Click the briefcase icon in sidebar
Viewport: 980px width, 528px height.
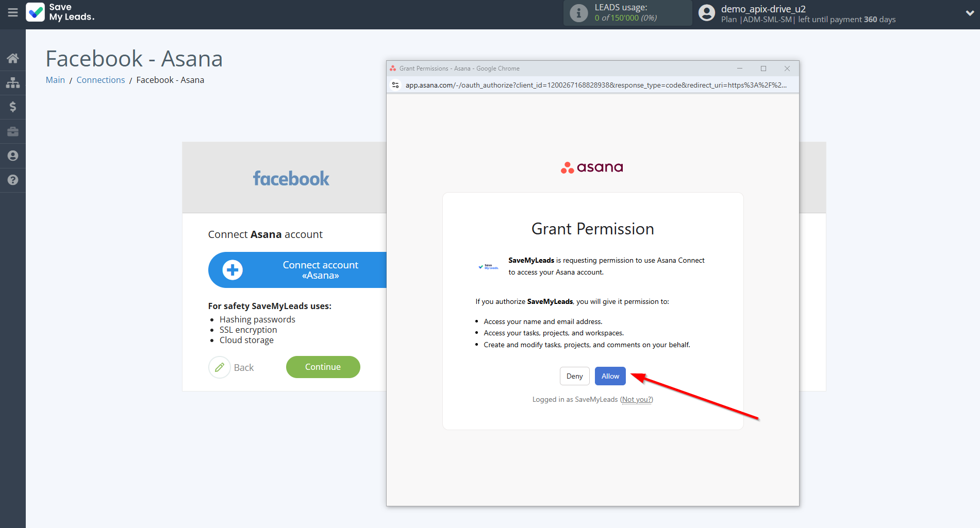coord(13,131)
